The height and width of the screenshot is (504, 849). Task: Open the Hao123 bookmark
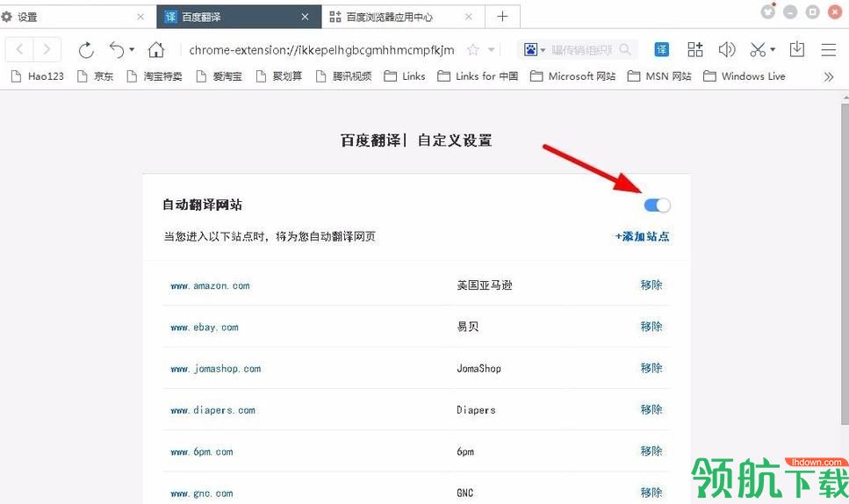point(38,76)
